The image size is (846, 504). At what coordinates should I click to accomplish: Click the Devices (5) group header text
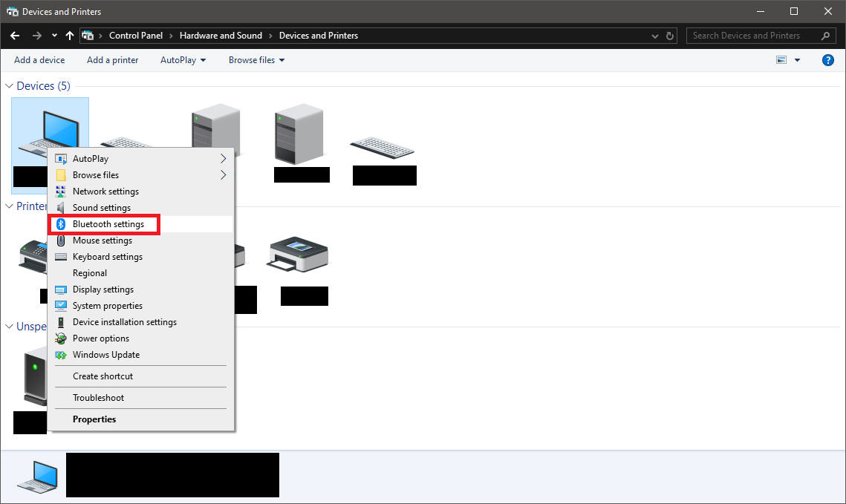[43, 85]
